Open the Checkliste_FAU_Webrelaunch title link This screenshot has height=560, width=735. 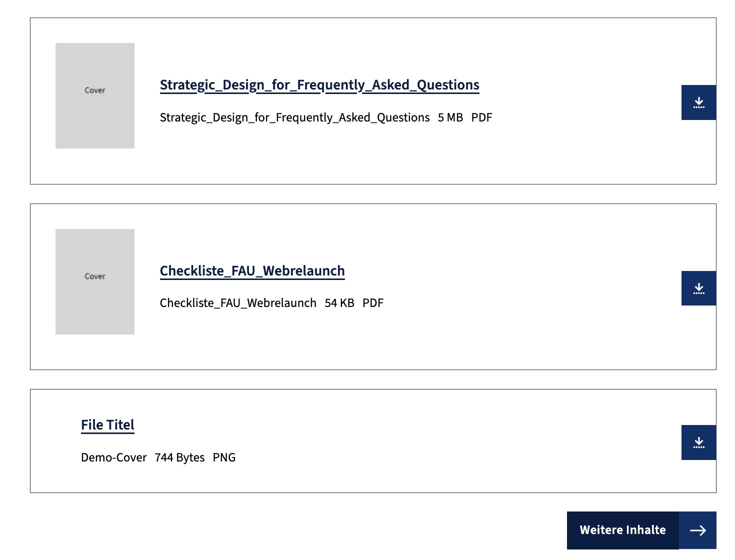tap(252, 271)
